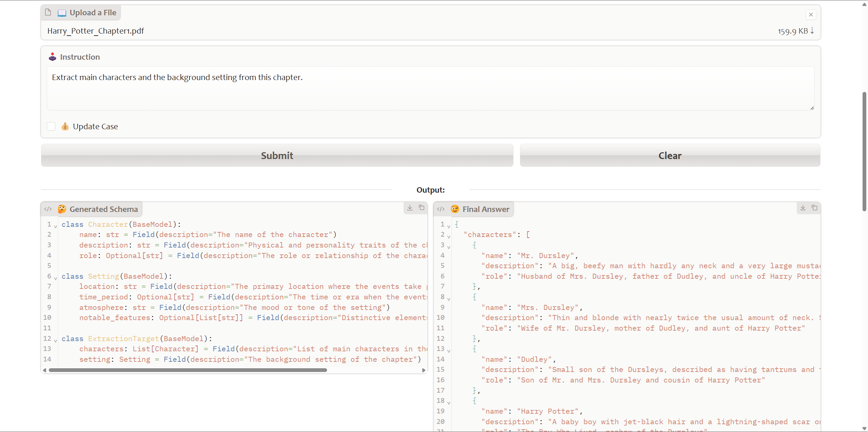Collapse the Character class fold on line 1
This screenshot has width=868, height=432.
point(56,226)
